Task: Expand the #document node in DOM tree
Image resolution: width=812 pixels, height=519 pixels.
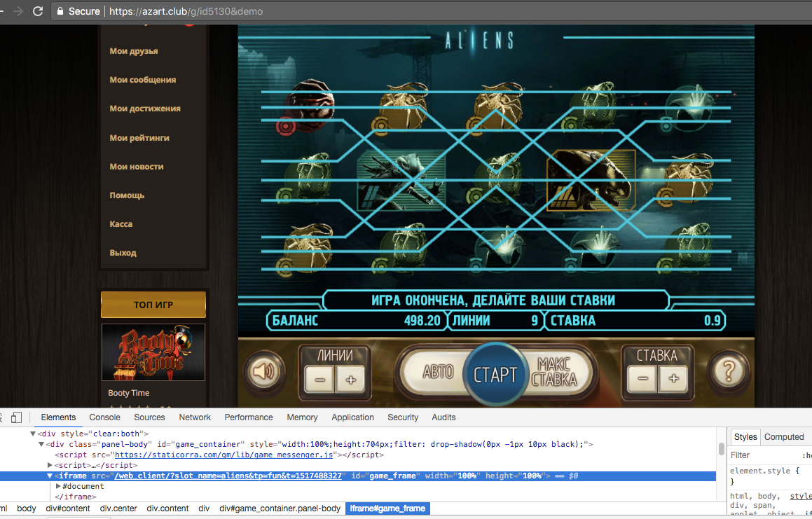Action: tap(59, 486)
